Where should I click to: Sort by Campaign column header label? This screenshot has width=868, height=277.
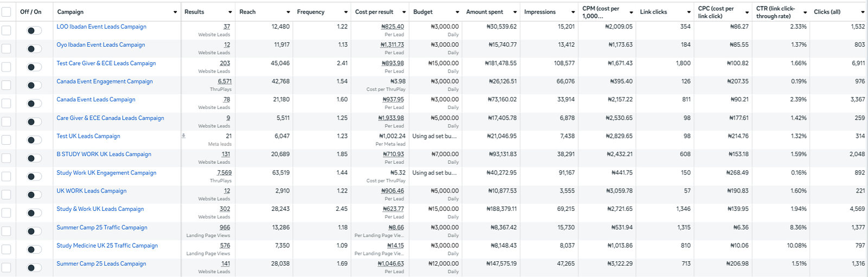[x=71, y=12]
